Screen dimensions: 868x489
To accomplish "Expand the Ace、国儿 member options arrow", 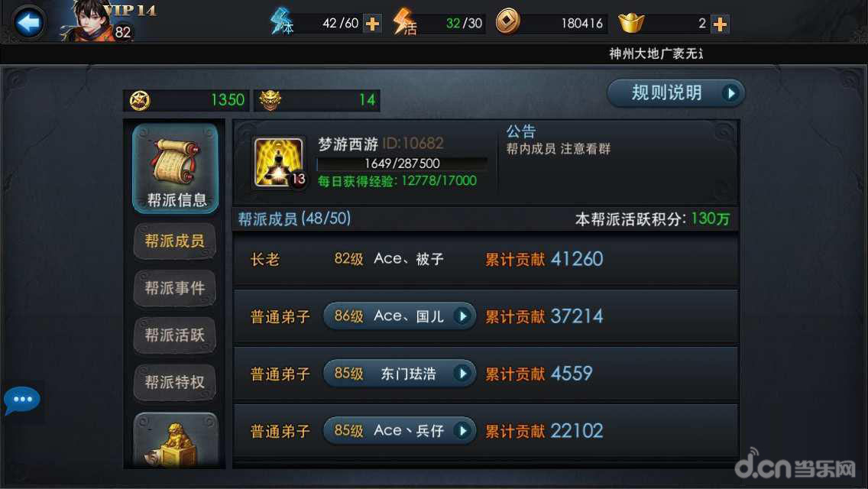I will pos(463,316).
